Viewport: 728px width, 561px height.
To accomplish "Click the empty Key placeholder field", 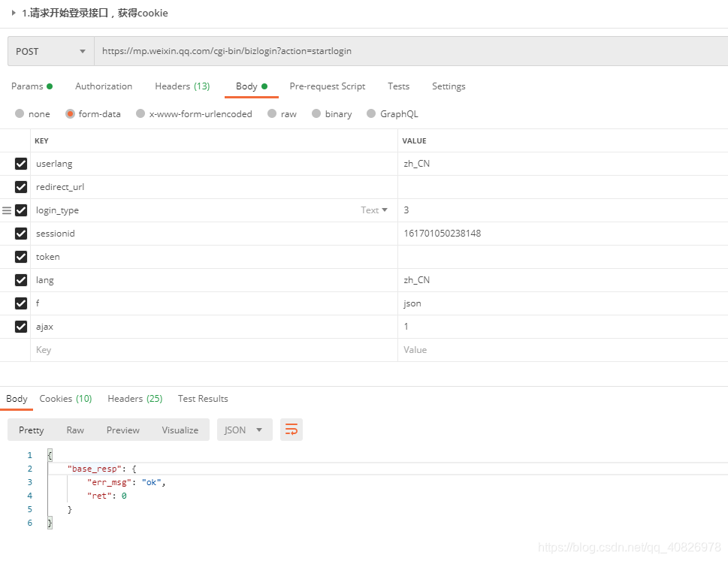I will 214,350.
